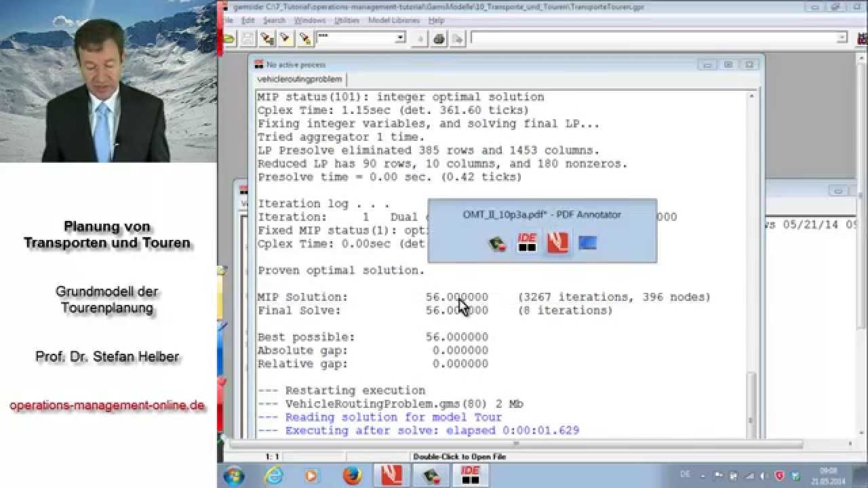The image size is (868, 488).
Task: Click the horizontal scrollbar of the IDE
Action: click(515, 445)
